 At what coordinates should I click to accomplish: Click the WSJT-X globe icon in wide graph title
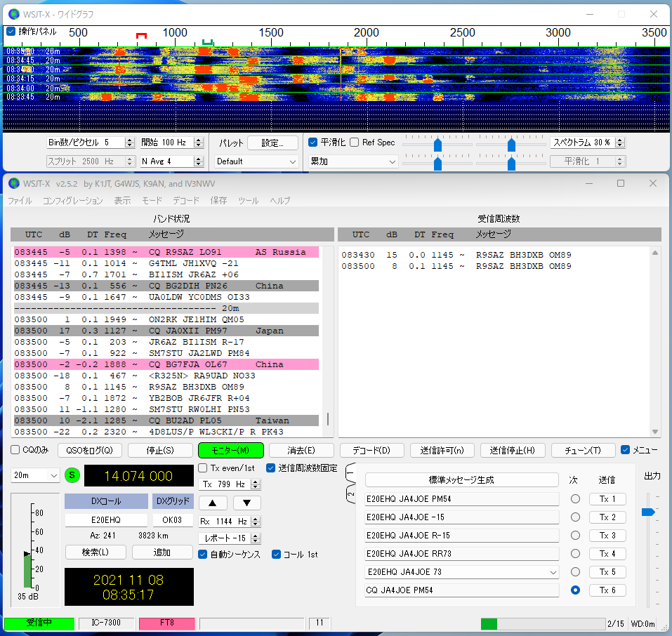click(x=13, y=14)
